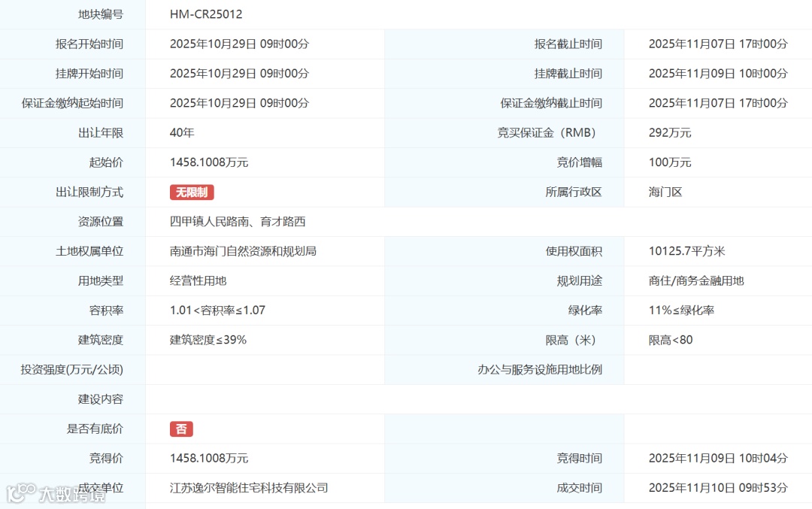Select the building density 建筑密度≤39%

tap(208, 340)
